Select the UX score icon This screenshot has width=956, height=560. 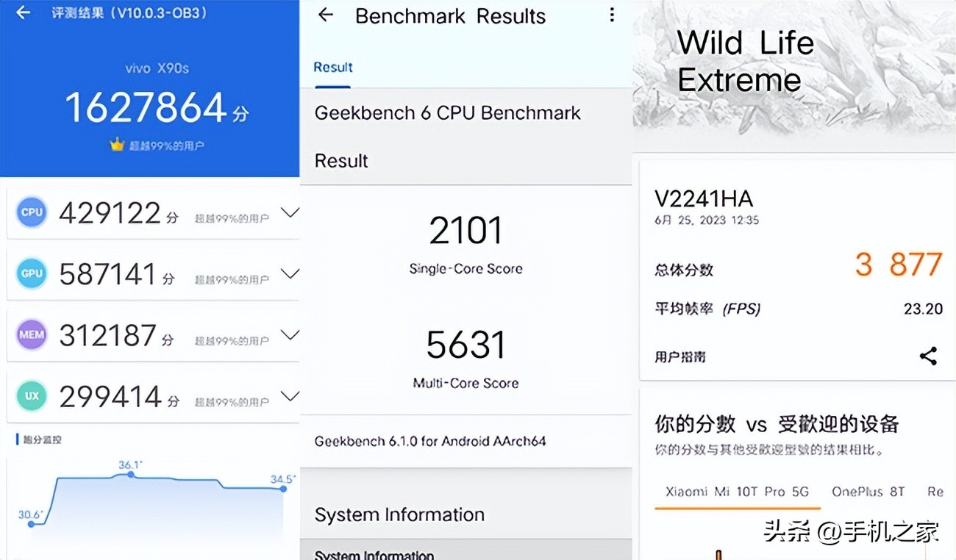coord(31,396)
